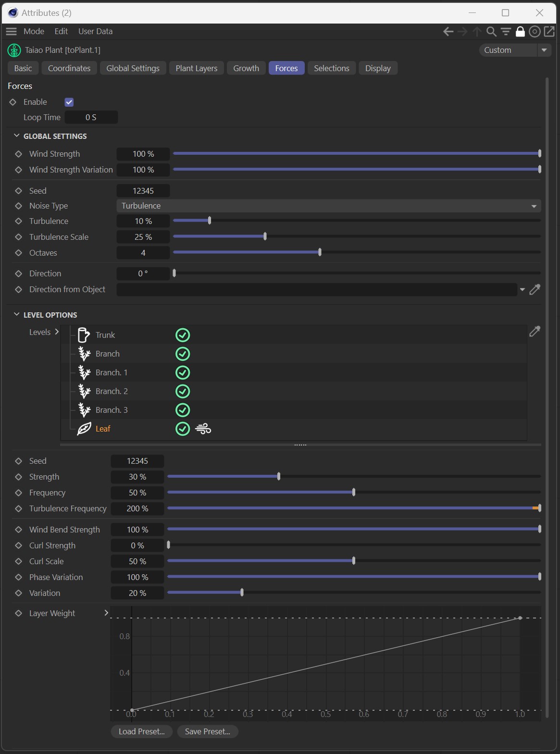Switch to the Growth tab
Screen dimensions: 560x754
[246, 68]
